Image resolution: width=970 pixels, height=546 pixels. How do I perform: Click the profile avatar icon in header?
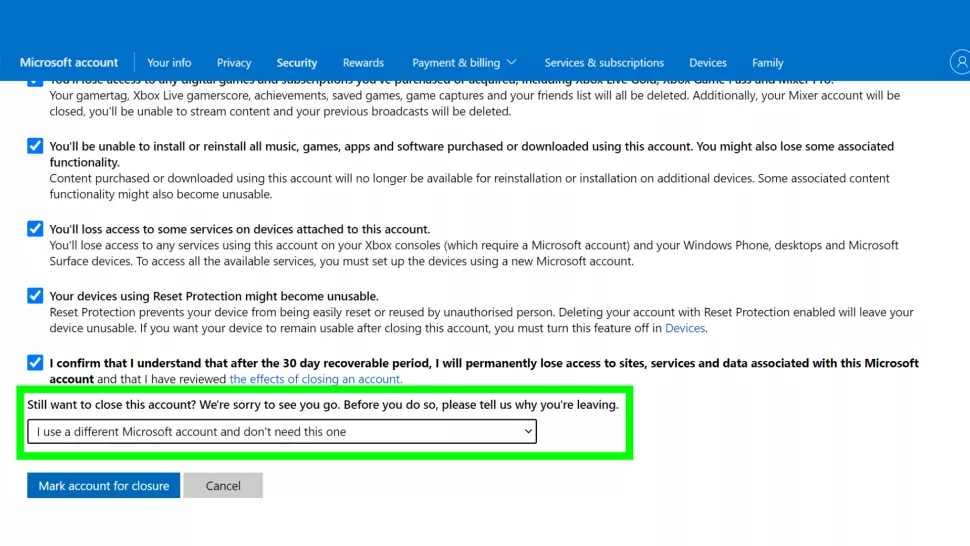[x=961, y=62]
